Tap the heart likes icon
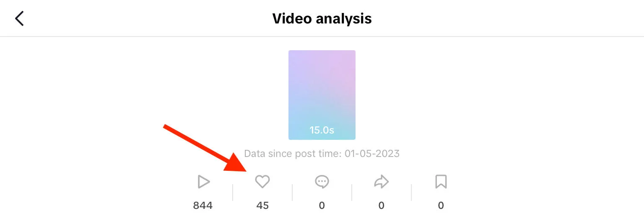The height and width of the screenshot is (221, 644). pyautogui.click(x=262, y=182)
